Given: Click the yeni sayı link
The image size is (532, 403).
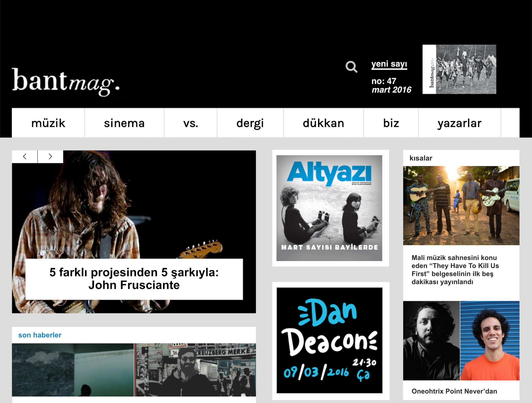Looking at the screenshot, I should (389, 64).
